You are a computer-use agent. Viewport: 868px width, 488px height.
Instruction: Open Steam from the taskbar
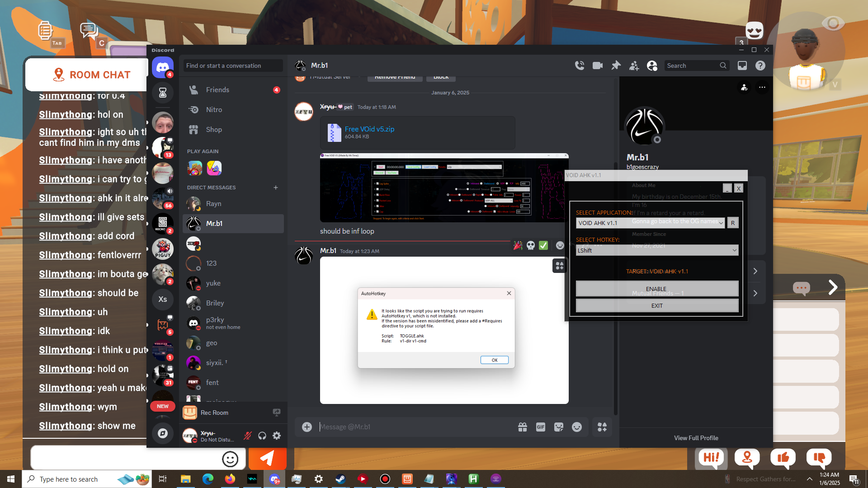[x=340, y=479]
